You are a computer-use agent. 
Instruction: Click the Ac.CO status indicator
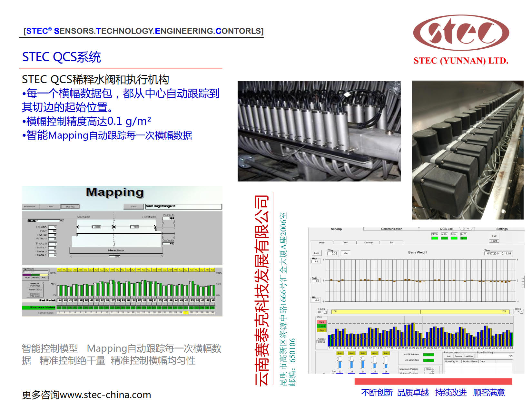[x=463, y=238]
